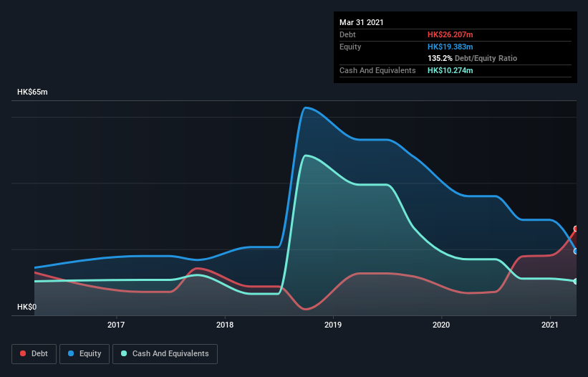This screenshot has height=377, width=588.
Task: Click the red dot in Debt legend
Action: pyautogui.click(x=23, y=353)
